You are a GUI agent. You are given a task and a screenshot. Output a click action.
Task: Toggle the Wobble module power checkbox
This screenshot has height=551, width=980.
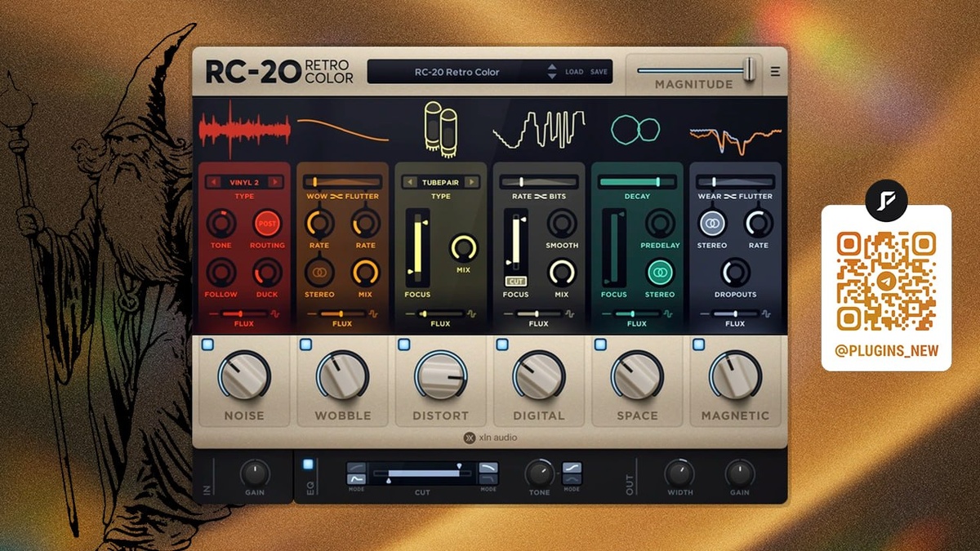(305, 344)
